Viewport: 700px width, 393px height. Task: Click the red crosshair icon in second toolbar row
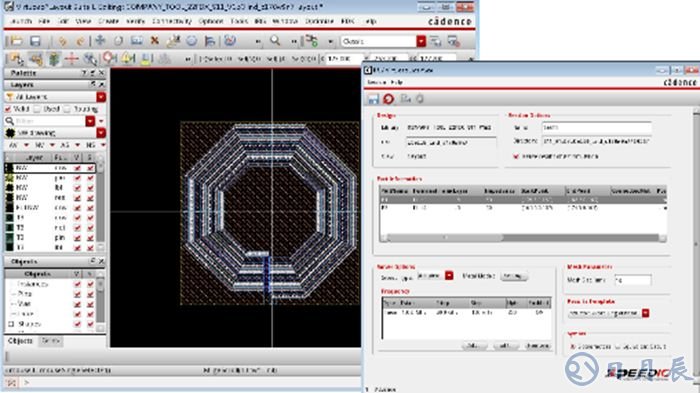tap(71, 59)
